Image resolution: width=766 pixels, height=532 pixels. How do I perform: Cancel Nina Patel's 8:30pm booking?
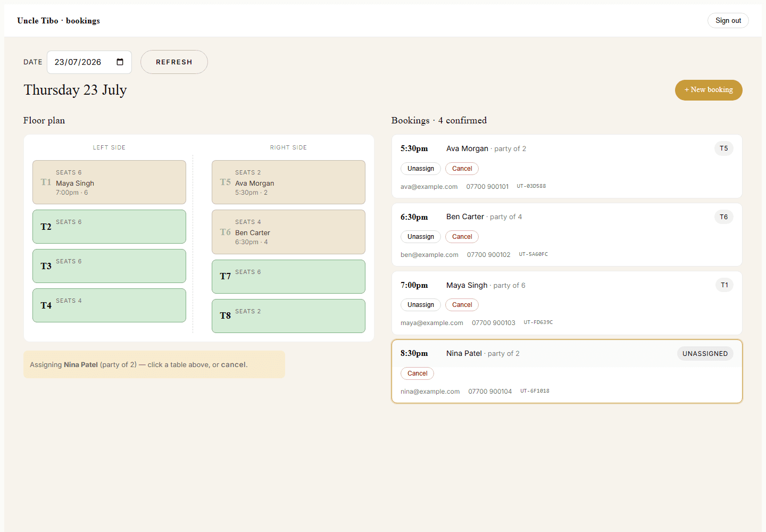pos(417,373)
